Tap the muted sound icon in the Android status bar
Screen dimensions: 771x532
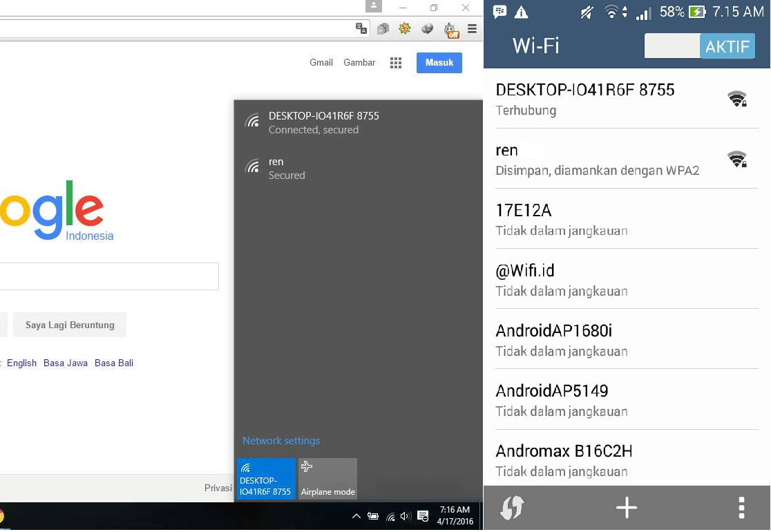point(587,12)
